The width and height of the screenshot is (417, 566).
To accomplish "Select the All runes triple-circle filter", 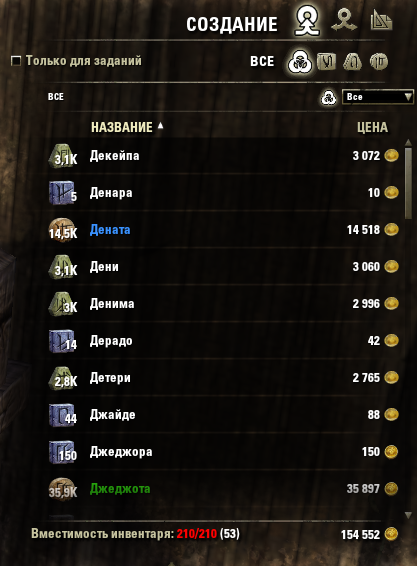I will tap(299, 61).
